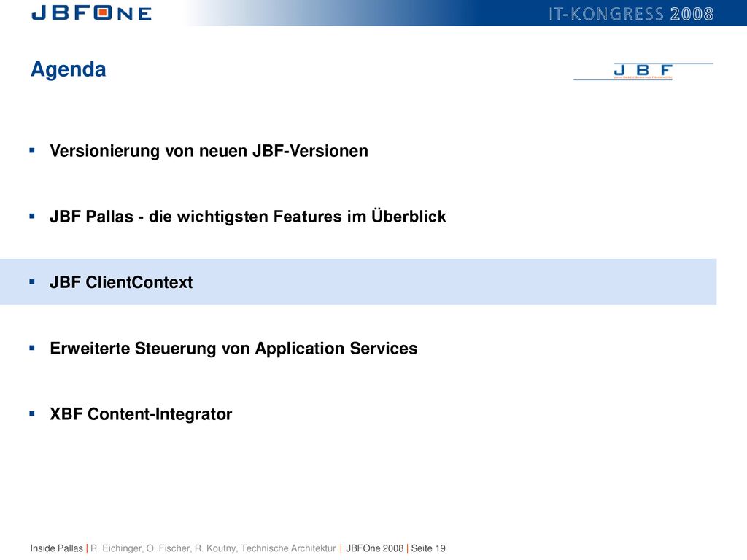This screenshot has height=560, width=747.
Task: Click the JBFONE logo in the header
Action: click(91, 13)
